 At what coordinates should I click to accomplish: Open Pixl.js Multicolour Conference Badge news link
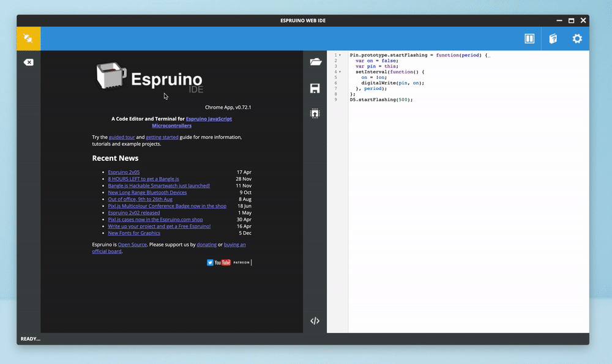(x=167, y=206)
